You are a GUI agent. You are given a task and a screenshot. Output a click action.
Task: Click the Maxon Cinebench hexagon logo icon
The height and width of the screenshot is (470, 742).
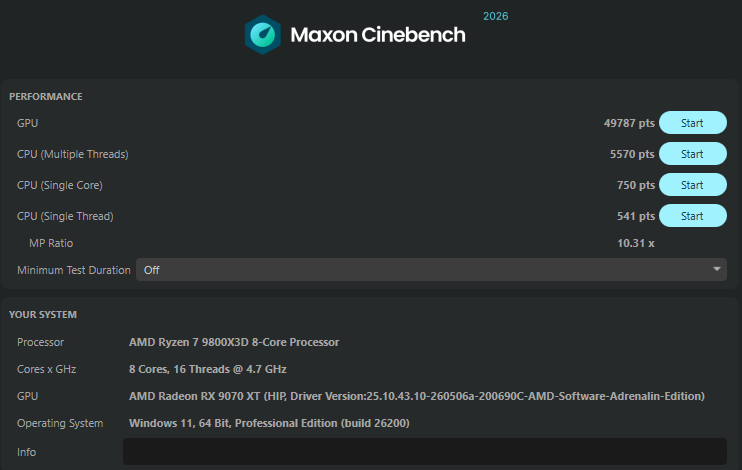click(x=263, y=35)
